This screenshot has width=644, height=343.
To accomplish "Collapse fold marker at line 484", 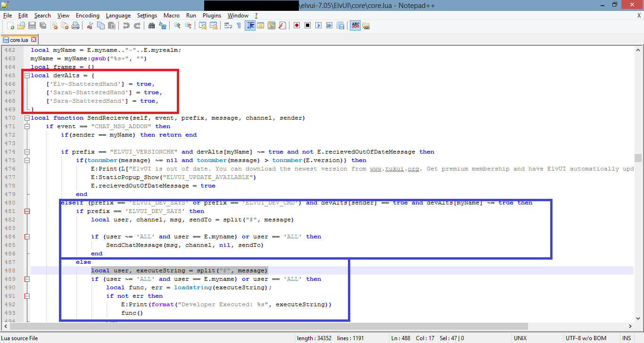I will 27,237.
